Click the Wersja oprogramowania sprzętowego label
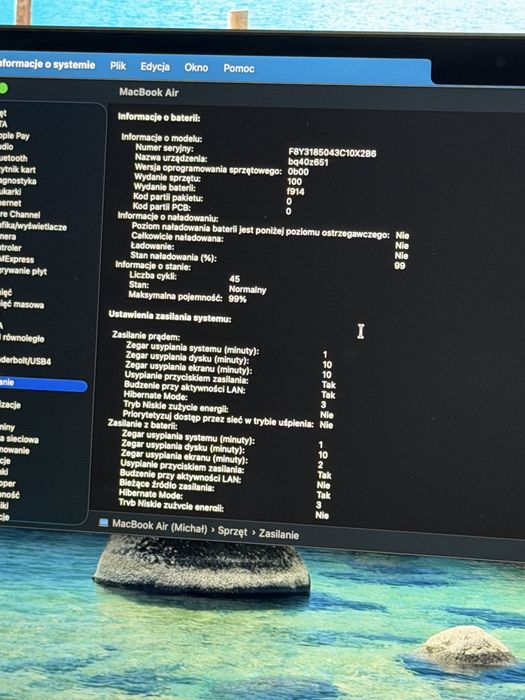Image resolution: width=525 pixels, height=700 pixels. point(208,169)
